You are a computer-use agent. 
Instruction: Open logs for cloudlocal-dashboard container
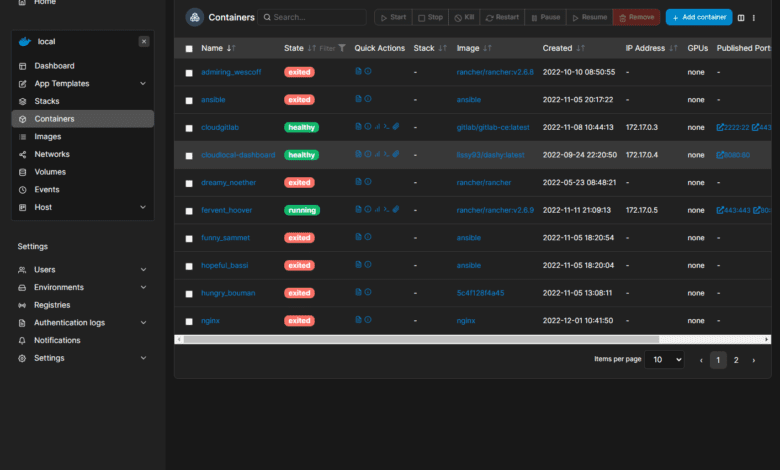(x=358, y=154)
